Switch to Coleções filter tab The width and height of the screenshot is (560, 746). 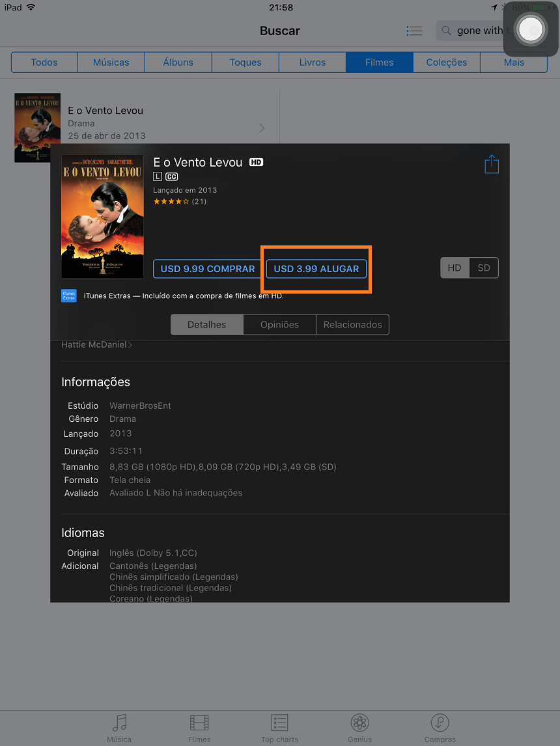coord(446,62)
